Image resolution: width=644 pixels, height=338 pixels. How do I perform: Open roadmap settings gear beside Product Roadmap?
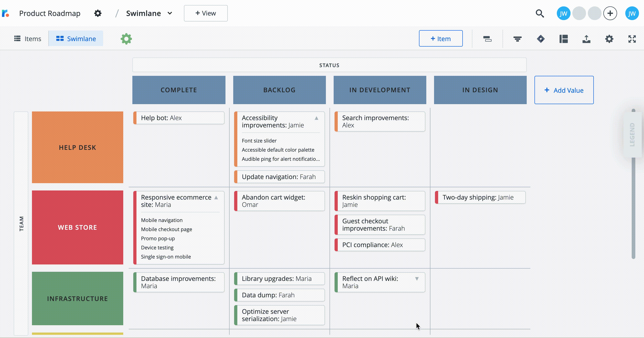(98, 13)
